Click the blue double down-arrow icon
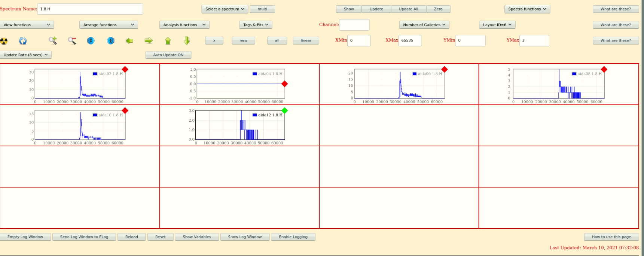This screenshot has height=256, width=644. [x=91, y=40]
